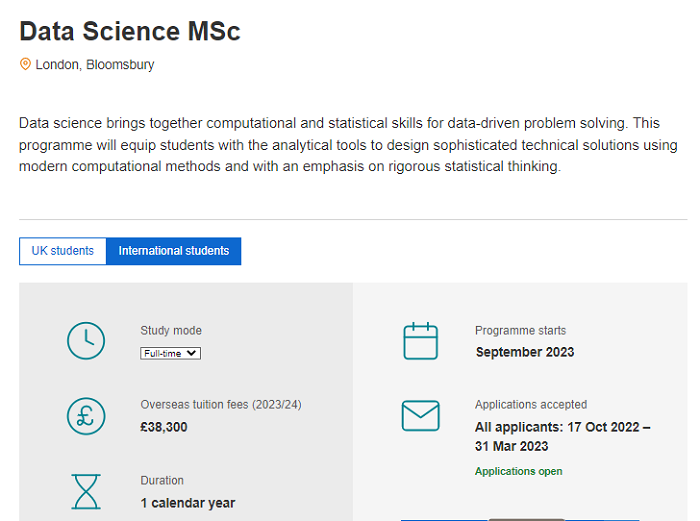Screen dimensions: 700x521
Task: Click the Study mode label
Action: pos(171,331)
